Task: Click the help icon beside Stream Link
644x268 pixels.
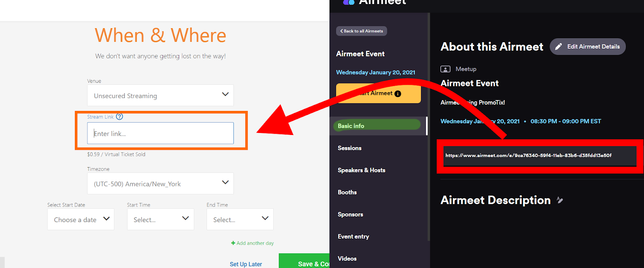Action: [x=120, y=117]
